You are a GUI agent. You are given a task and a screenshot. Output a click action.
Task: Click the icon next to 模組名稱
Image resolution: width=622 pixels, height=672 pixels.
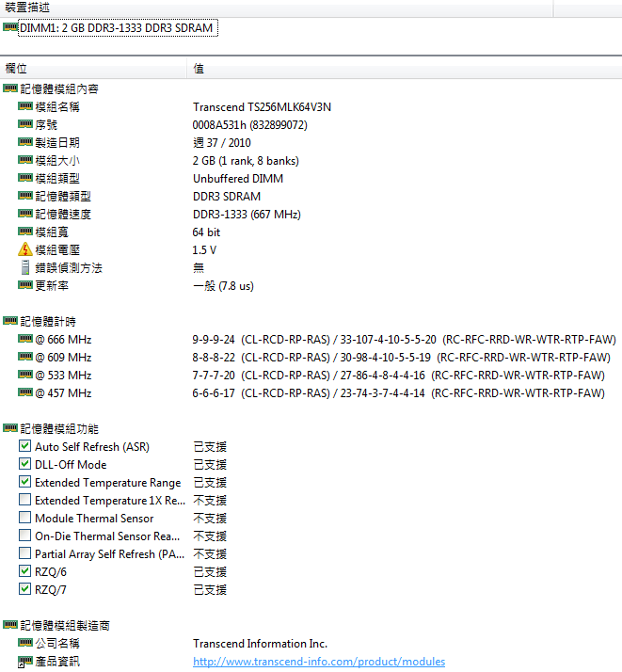click(x=24, y=105)
